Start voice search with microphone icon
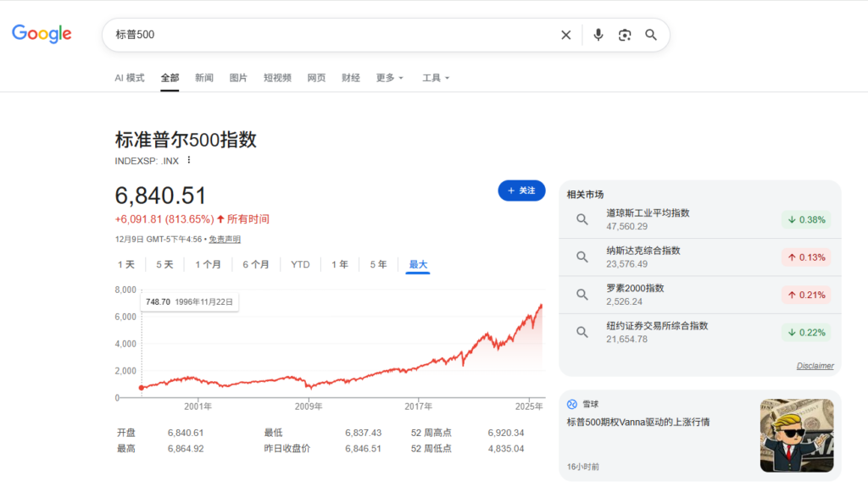This screenshot has width=868, height=492. (x=598, y=35)
